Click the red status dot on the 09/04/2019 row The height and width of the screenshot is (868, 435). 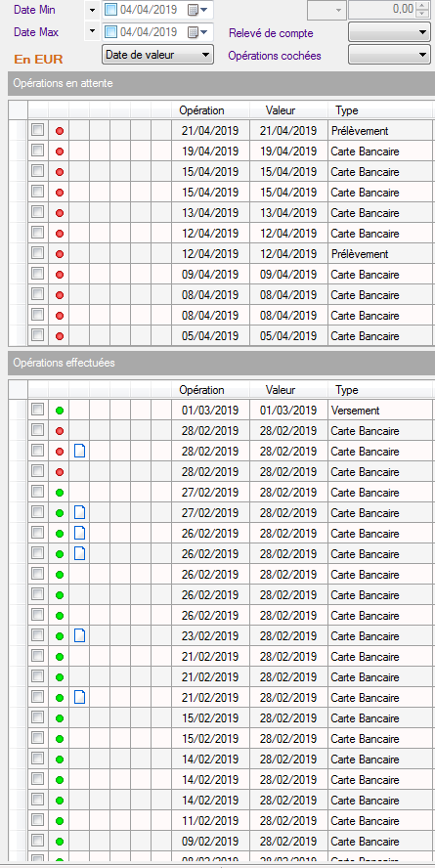(x=60, y=275)
